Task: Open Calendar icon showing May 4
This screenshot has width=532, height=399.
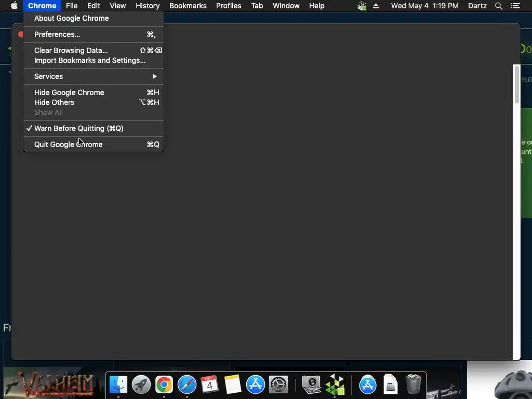Action: (209, 384)
